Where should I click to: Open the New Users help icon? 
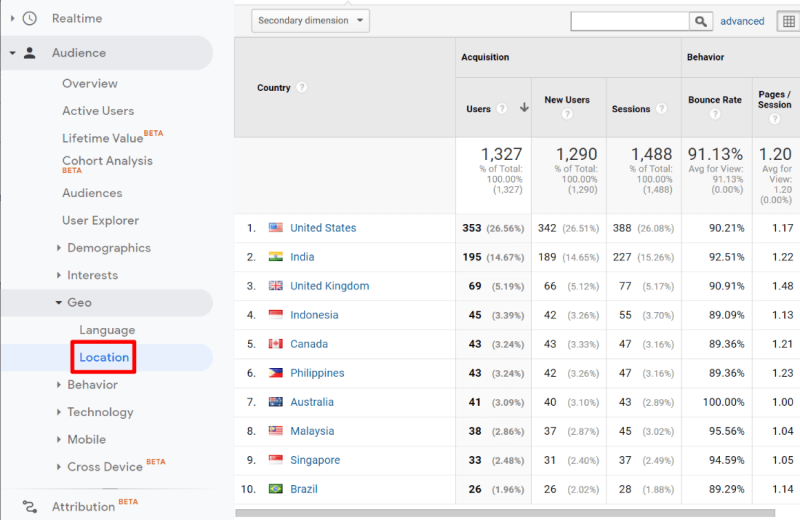[x=567, y=114]
